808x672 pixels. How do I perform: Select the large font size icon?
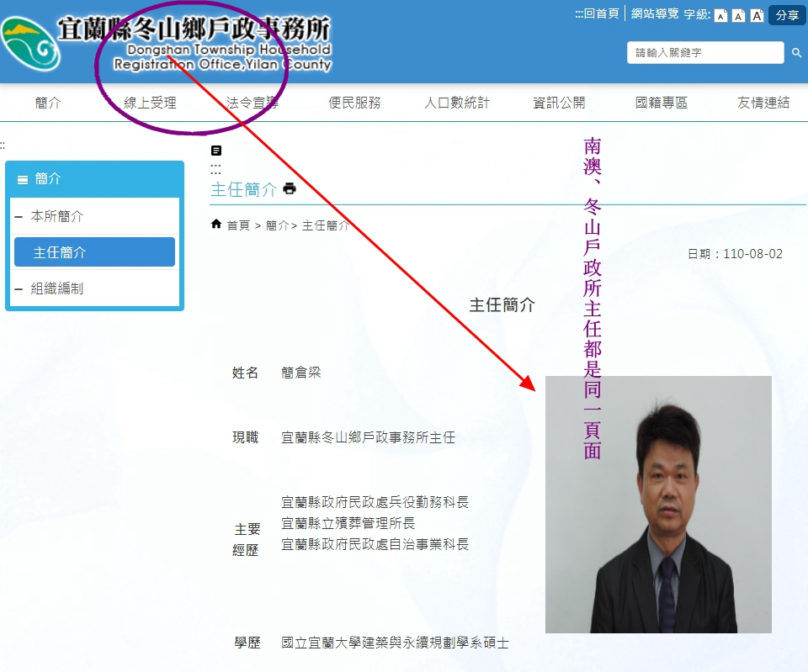757,16
